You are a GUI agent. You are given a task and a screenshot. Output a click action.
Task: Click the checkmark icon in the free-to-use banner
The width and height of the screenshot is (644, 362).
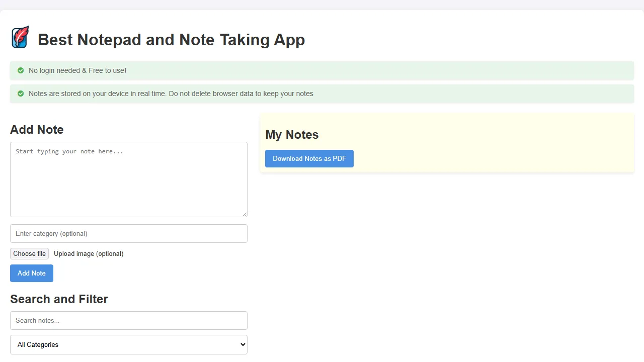21,70
